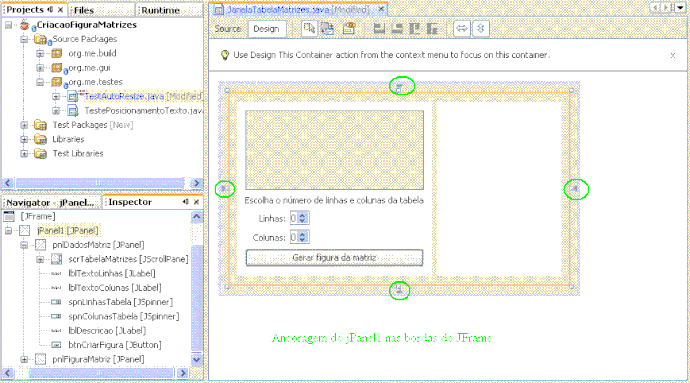Click the org.me.testes package icon
Screen dimensions: 690x383
pos(57,82)
